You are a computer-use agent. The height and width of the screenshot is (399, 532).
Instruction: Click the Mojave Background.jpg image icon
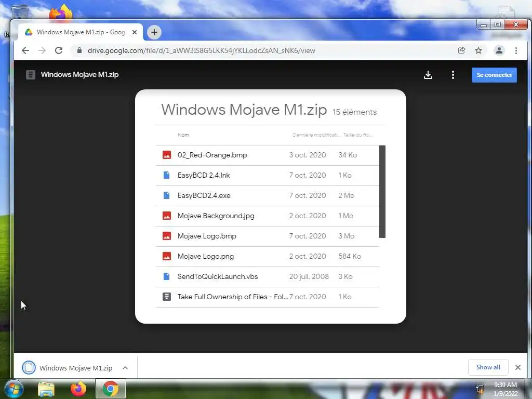coord(167,216)
